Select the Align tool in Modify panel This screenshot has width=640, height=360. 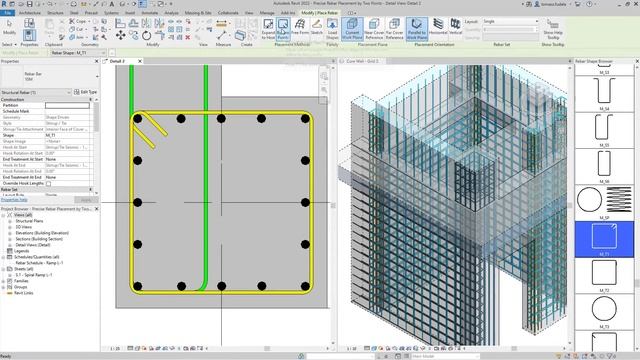click(x=120, y=23)
